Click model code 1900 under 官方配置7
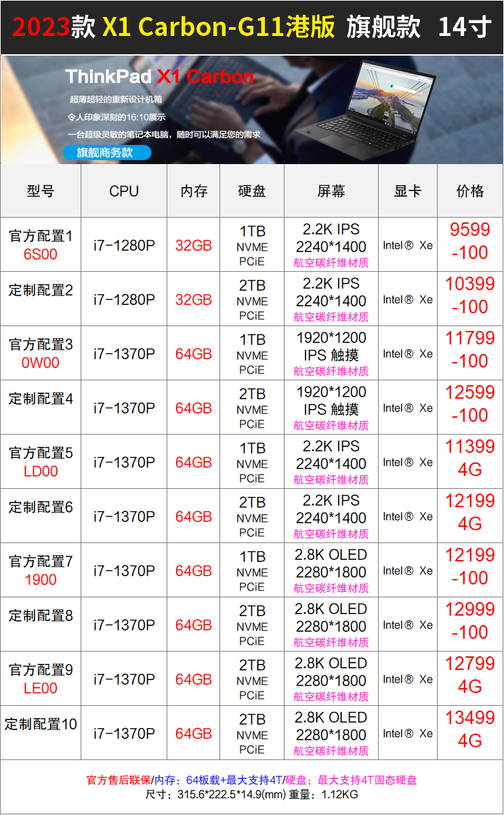Screen dimensions: 504x815 (x=41, y=580)
